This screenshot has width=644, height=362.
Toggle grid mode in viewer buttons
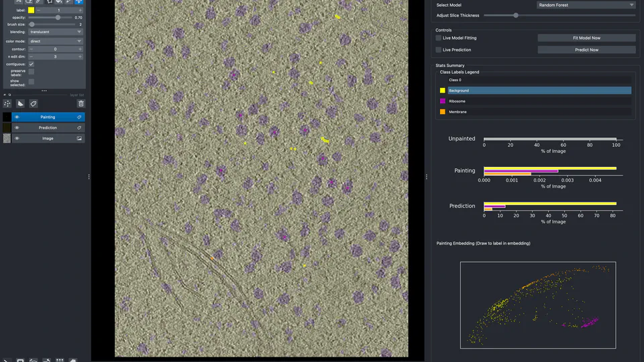coord(60,360)
